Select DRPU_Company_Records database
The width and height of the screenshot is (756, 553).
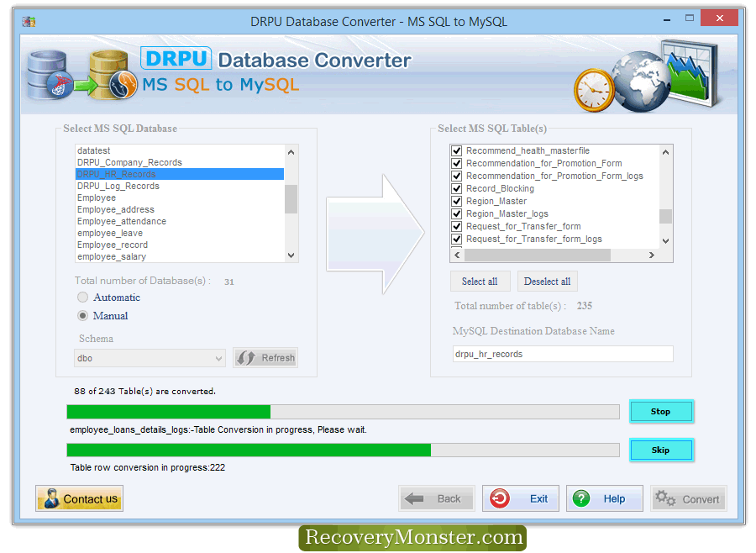point(180,162)
